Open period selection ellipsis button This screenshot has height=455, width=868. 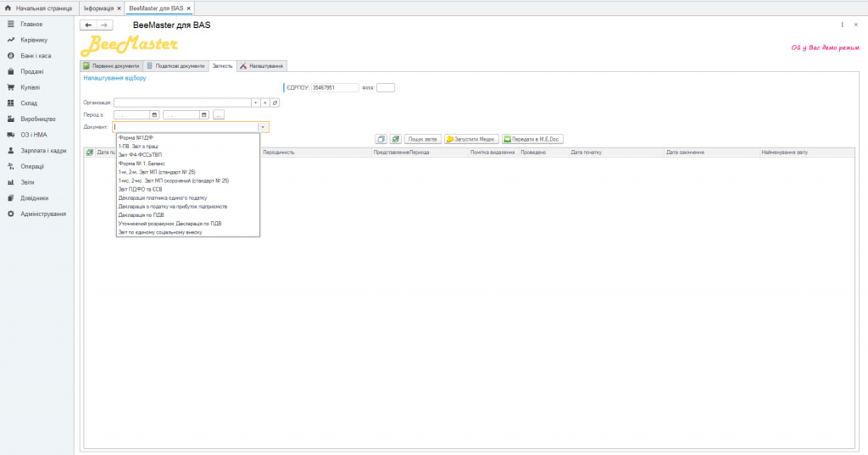(x=219, y=114)
